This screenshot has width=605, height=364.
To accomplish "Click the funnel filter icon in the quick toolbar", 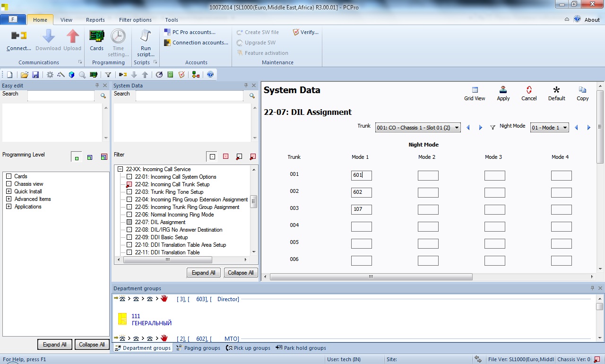I will [108, 75].
